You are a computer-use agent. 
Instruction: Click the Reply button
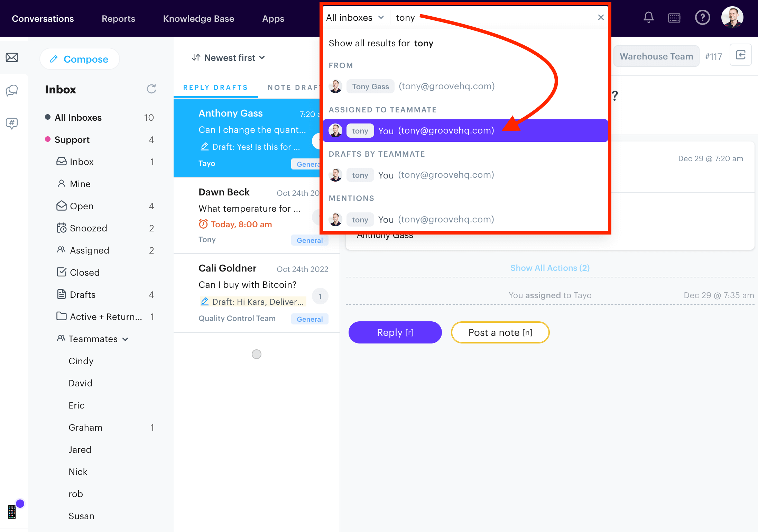tap(395, 332)
